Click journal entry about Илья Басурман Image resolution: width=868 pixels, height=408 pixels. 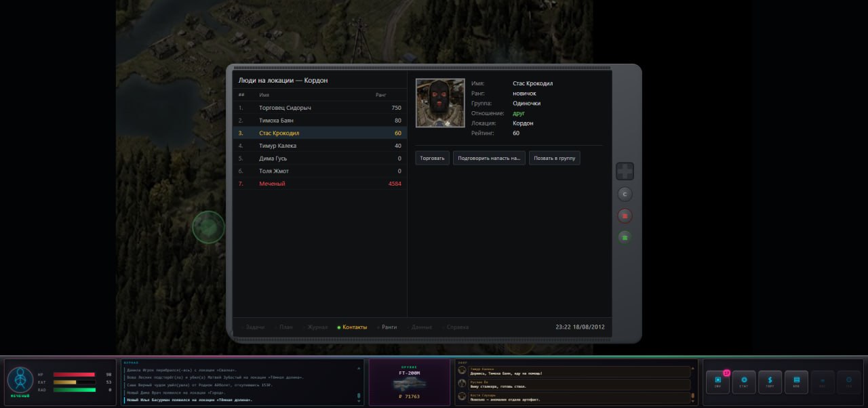[x=189, y=400]
